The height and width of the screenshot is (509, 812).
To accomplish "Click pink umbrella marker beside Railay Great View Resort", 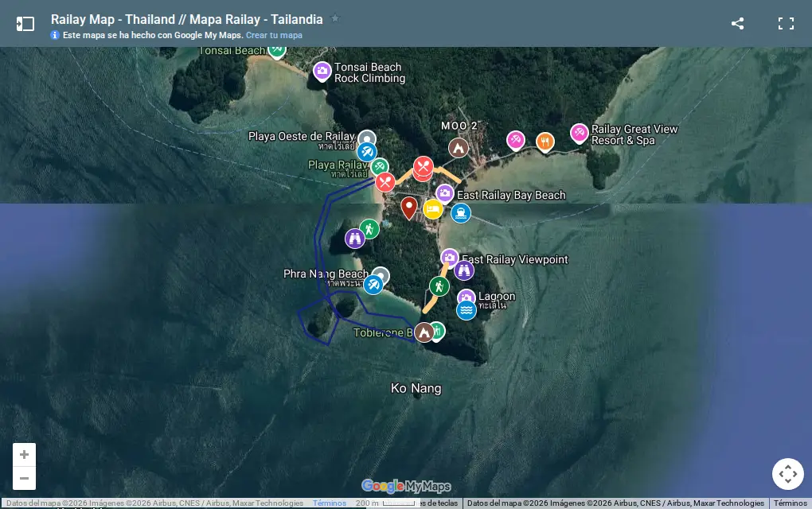I will [580, 134].
